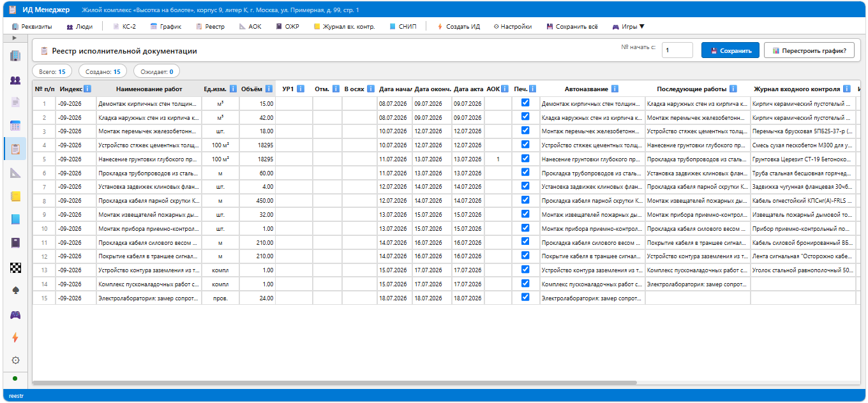
Task: Toggle print checkbox for Кладка наружных стен row
Action: (525, 117)
